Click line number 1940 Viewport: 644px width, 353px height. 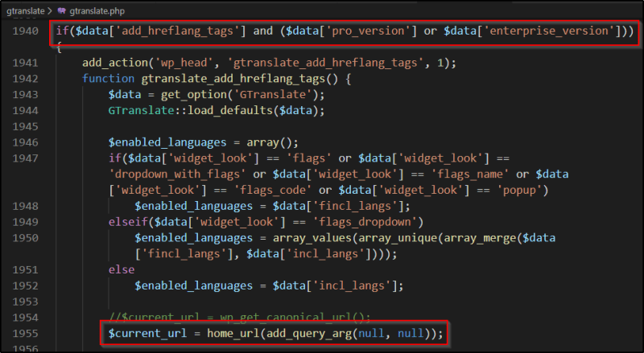pyautogui.click(x=26, y=31)
